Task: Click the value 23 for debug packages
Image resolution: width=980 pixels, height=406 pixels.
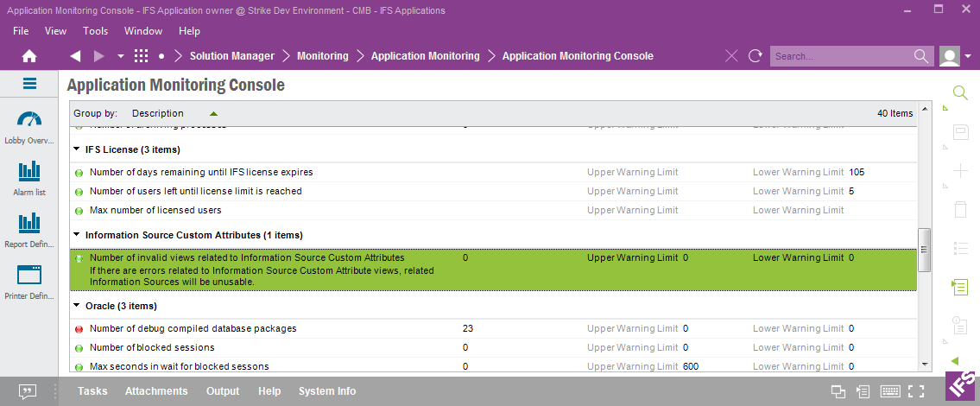Action: (x=468, y=328)
